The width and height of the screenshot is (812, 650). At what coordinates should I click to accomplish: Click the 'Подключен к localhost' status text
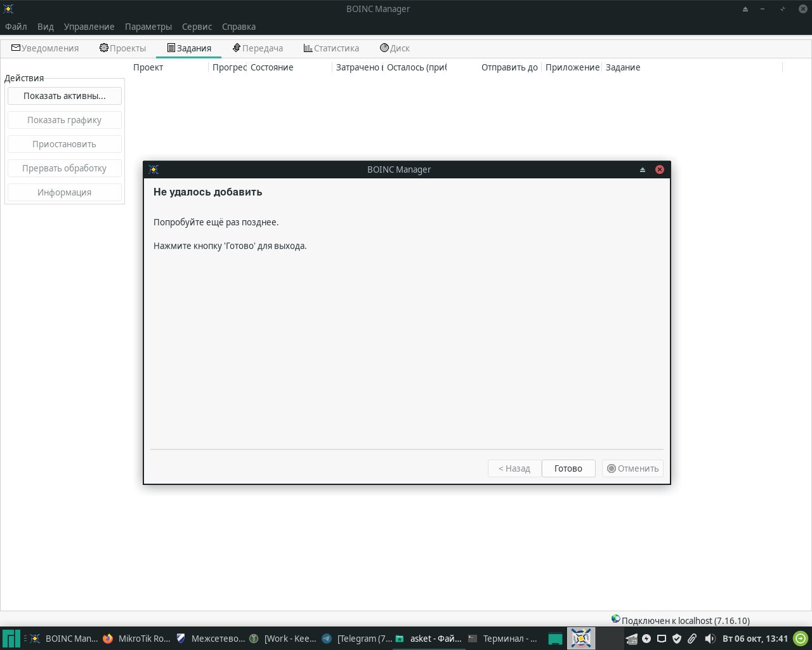pyautogui.click(x=686, y=621)
